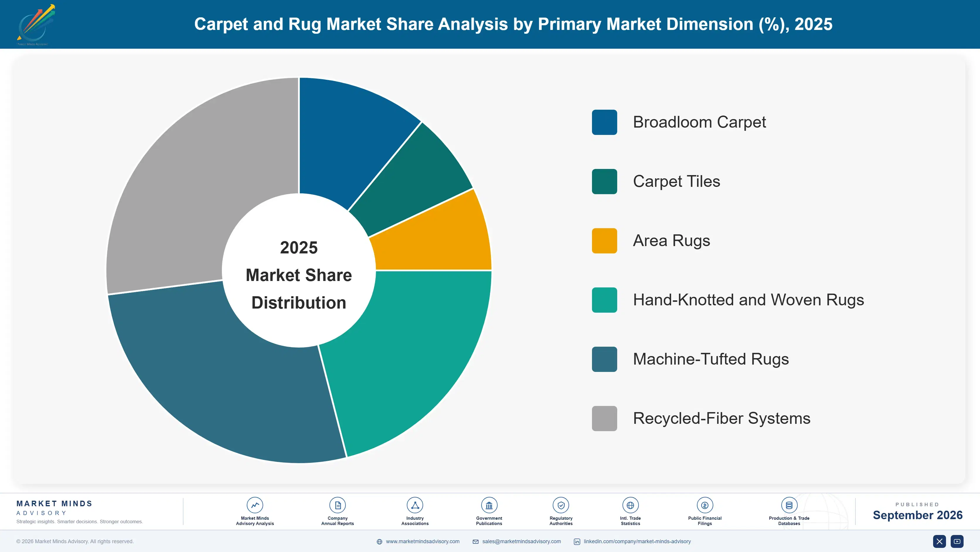Viewport: 980px width, 552px height.
Task: Click the Intl. Trade Statistics globe icon
Action: [630, 505]
